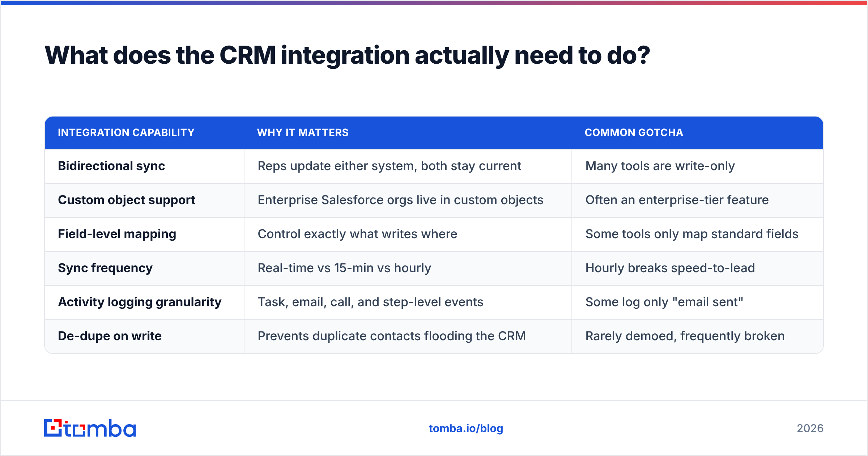868x456 pixels.
Task: Click the tomba logo
Action: click(x=90, y=428)
